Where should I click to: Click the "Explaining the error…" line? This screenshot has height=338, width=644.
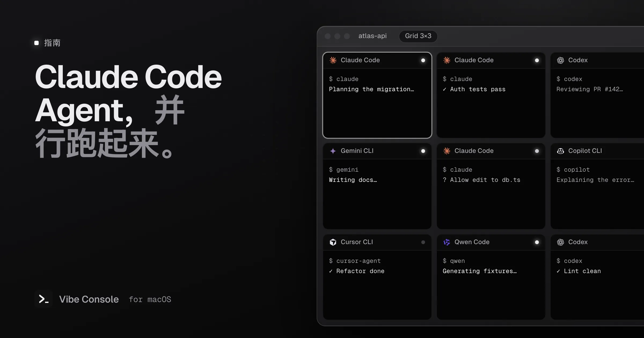595,180
